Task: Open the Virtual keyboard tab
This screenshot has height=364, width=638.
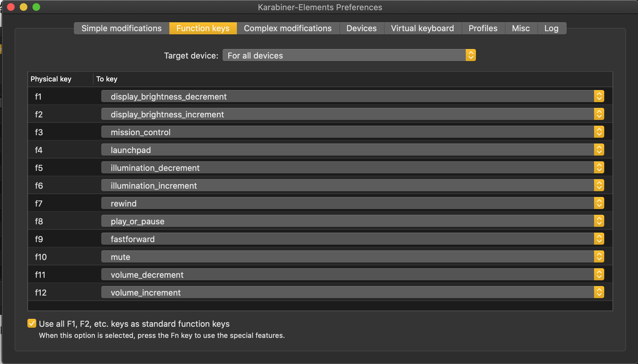Action: [422, 28]
